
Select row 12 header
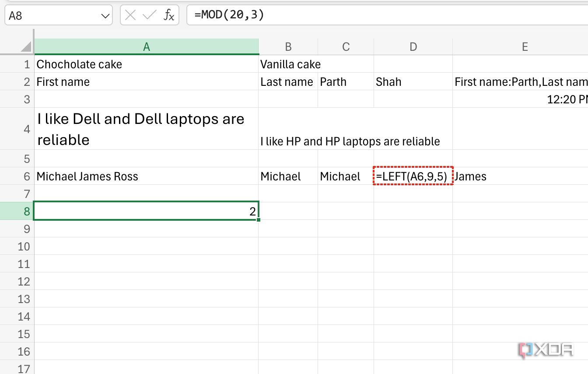coord(17,281)
